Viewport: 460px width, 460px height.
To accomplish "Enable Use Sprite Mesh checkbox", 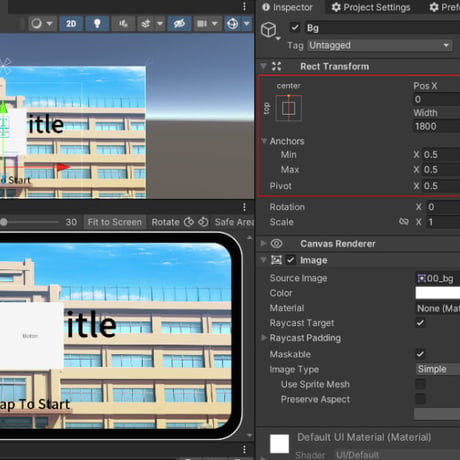I will 420,384.
